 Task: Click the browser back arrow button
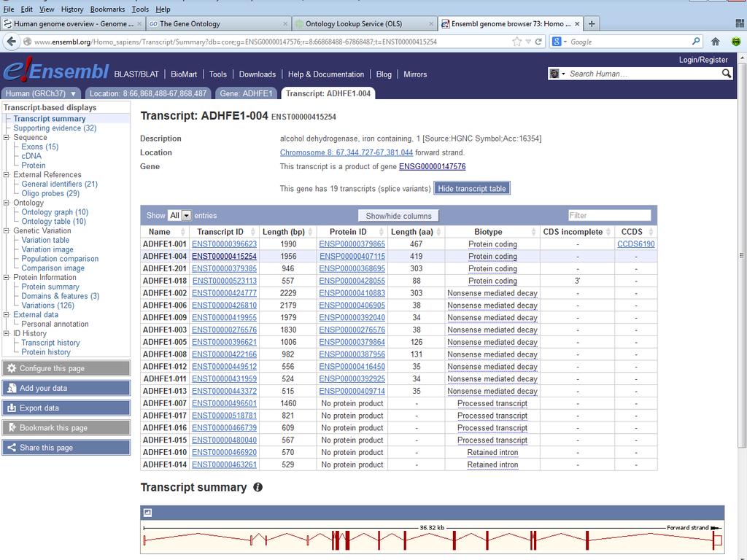point(12,42)
